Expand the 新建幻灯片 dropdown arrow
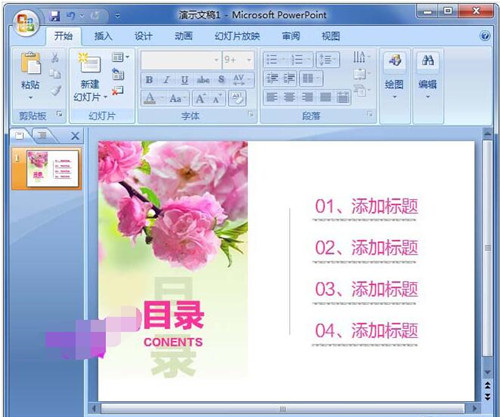Screen dimensions: 500x417 pos(105,97)
